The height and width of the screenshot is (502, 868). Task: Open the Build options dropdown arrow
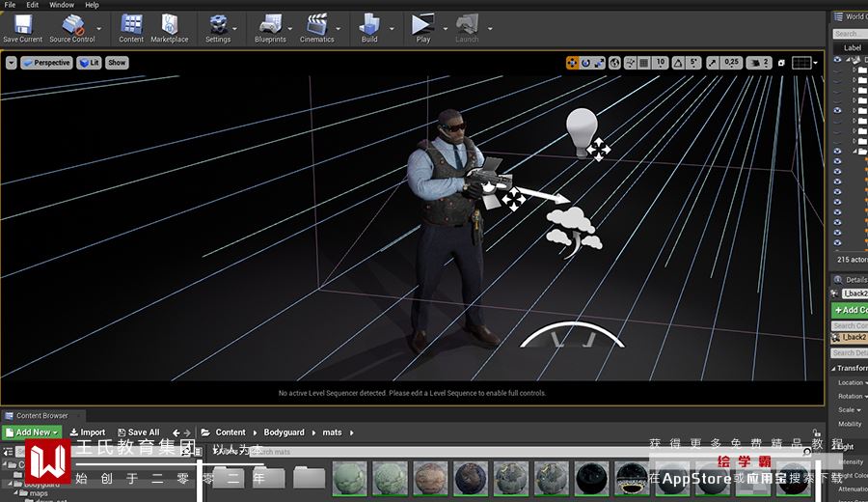coord(392,28)
